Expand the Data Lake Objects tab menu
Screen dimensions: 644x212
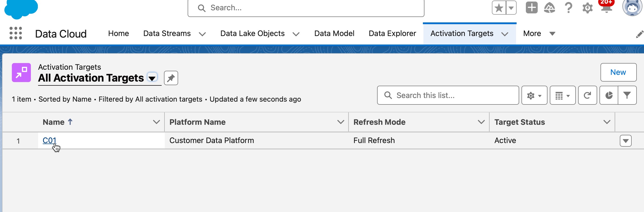[x=296, y=34]
